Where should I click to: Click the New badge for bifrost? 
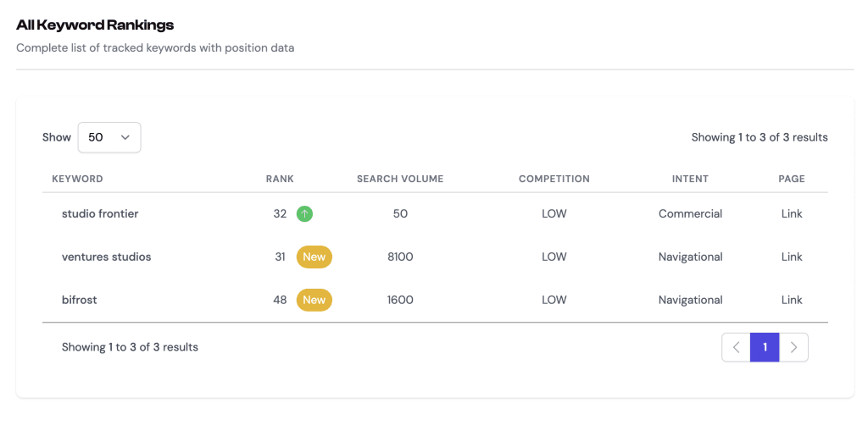click(x=314, y=301)
